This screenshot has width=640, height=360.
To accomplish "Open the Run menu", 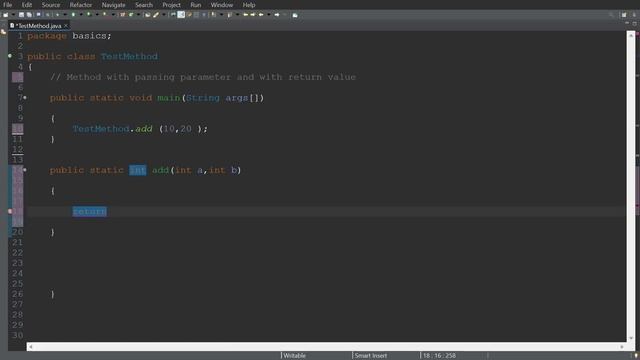I will [196, 5].
